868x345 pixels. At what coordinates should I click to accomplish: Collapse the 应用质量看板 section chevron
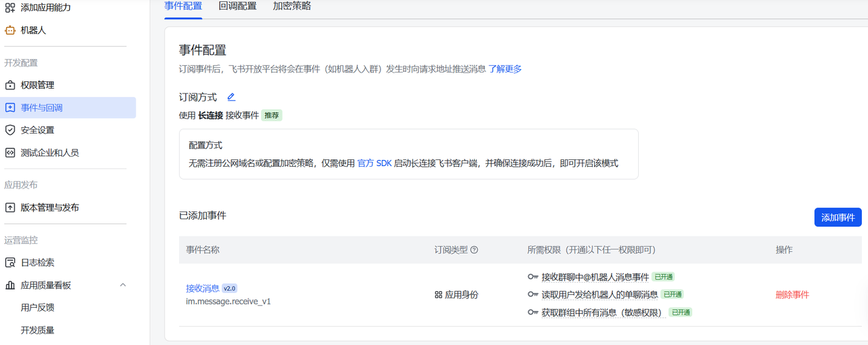point(123,285)
